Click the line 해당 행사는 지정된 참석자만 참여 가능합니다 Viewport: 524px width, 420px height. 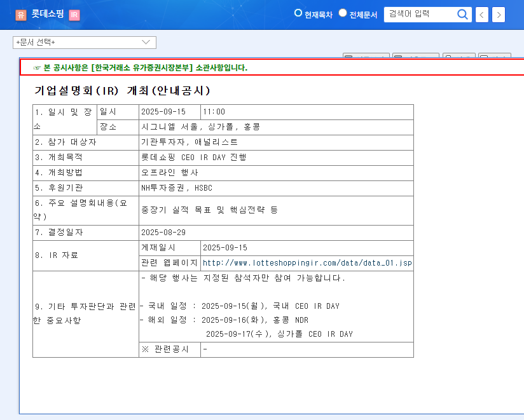[244, 278]
